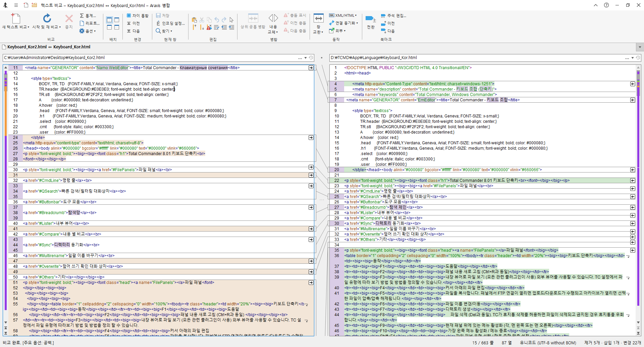Go to previous bookmark in 북마크 group
644x347 pixels.
click(x=388, y=23)
